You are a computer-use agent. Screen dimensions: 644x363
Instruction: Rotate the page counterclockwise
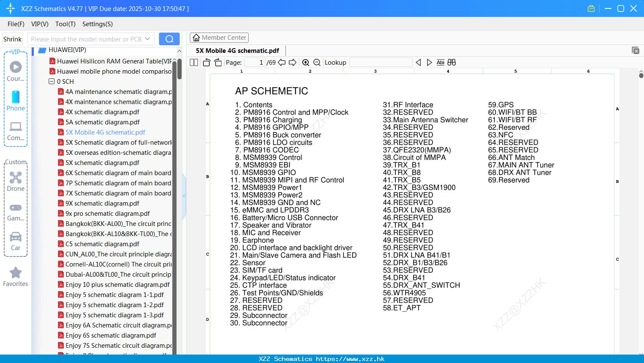[x=206, y=63]
